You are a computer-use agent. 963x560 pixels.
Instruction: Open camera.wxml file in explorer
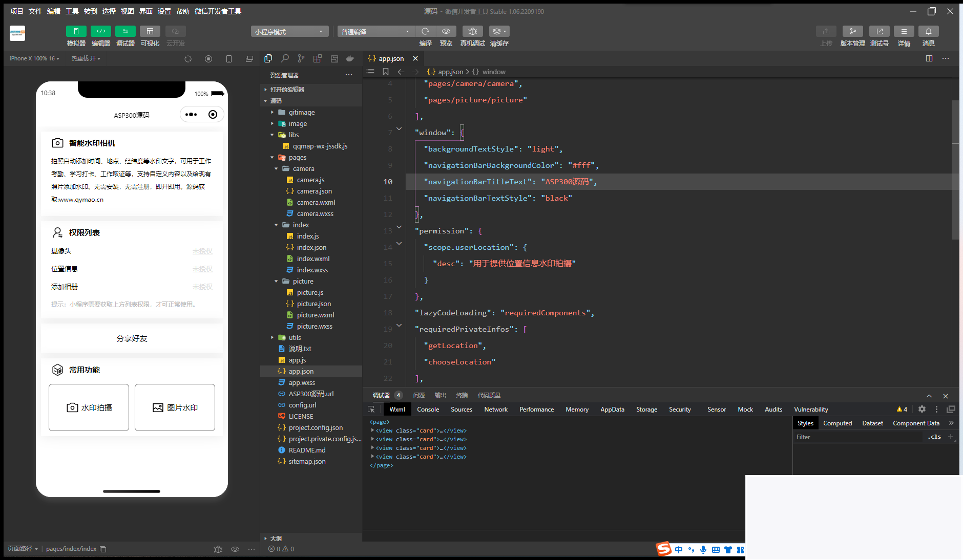pos(316,203)
